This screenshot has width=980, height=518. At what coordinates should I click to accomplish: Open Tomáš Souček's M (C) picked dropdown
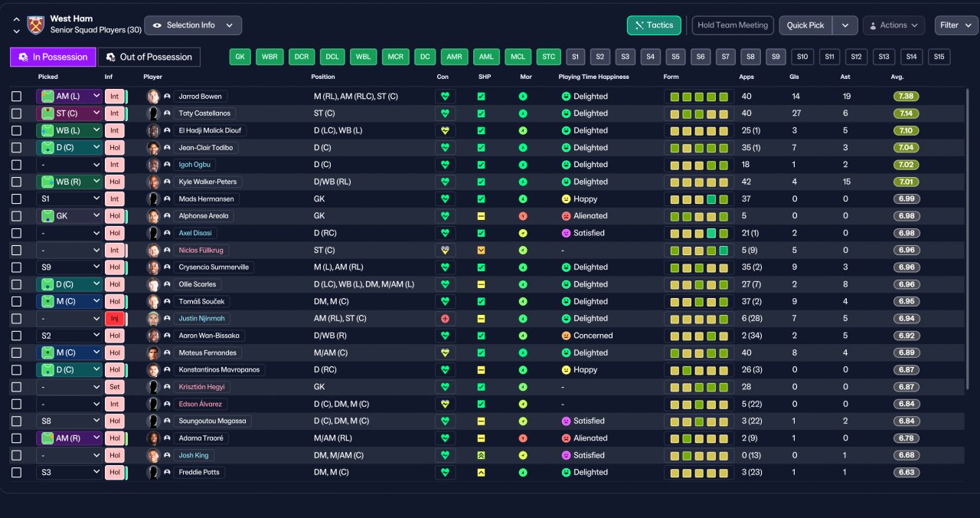[x=69, y=302]
